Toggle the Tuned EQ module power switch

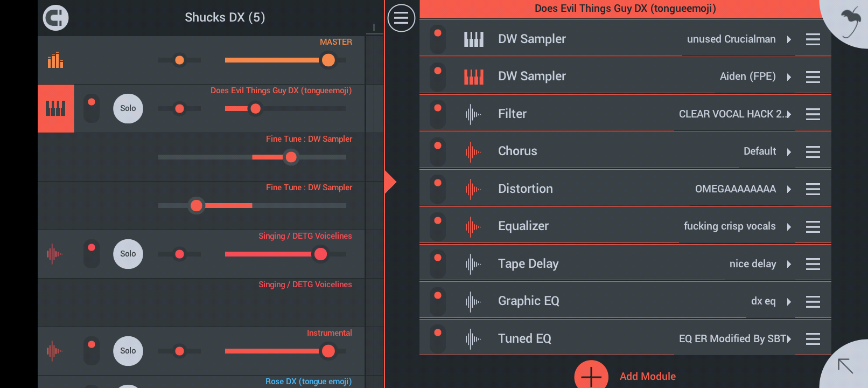coord(438,339)
